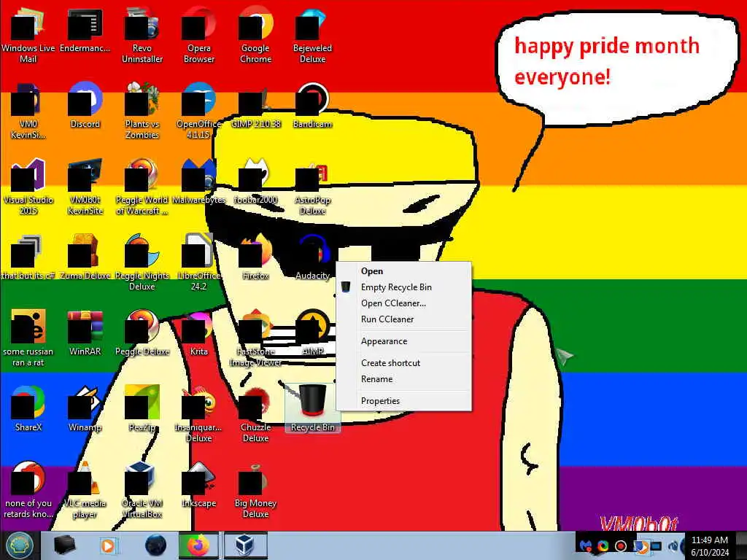Click the red Bandicam record tray icon
This screenshot has height=560, width=747.
point(621,546)
